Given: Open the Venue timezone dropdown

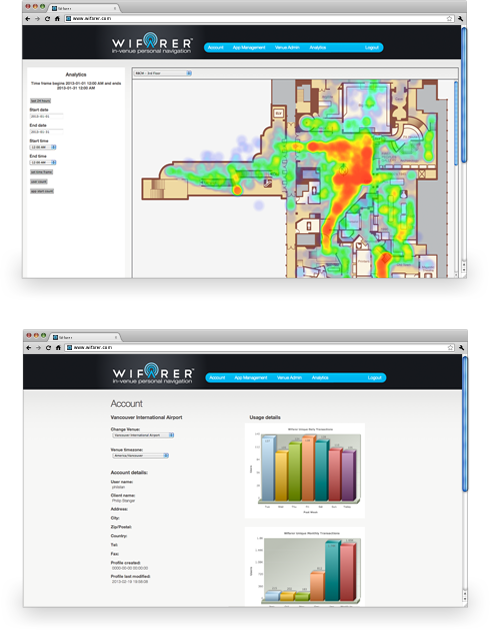Looking at the screenshot, I should pos(140,456).
